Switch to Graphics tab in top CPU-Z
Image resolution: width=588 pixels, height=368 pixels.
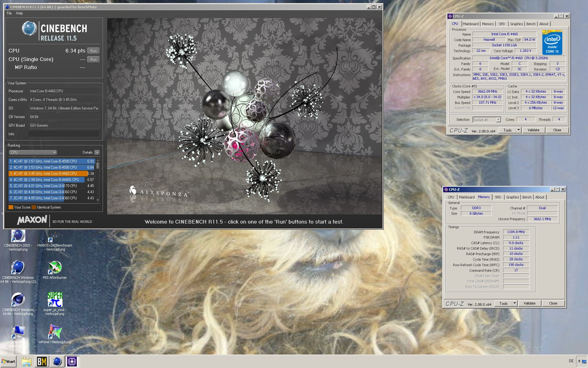(x=516, y=24)
